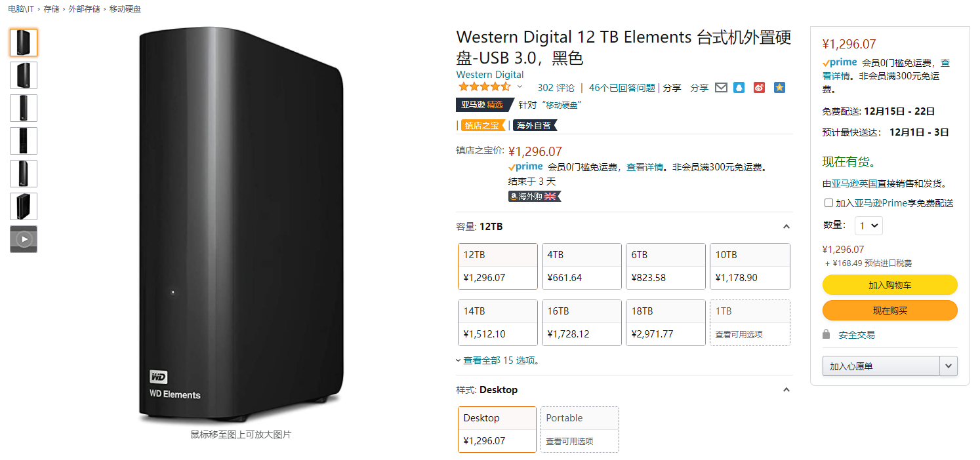Viewport: 980px width, 460px height.
Task: Select the Portable style option
Action: (579, 429)
